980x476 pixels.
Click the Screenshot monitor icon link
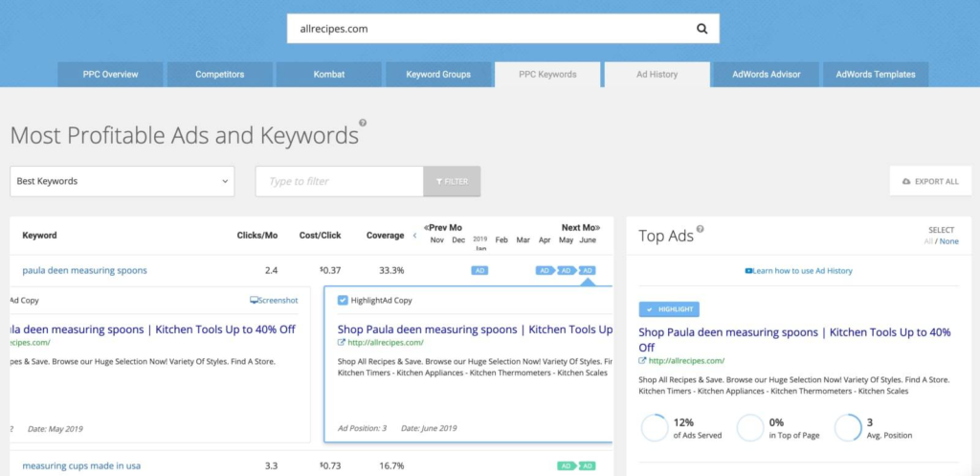[x=274, y=300]
